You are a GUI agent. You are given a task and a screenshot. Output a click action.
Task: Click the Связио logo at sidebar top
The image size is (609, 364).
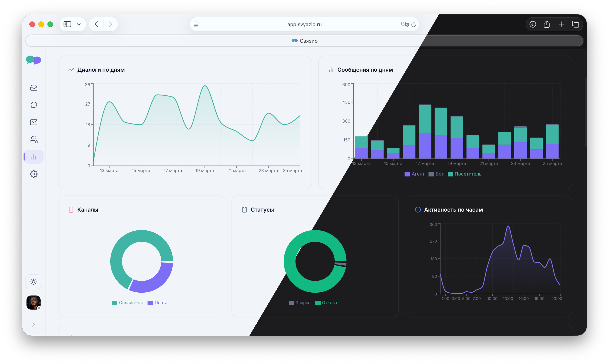pyautogui.click(x=33, y=60)
